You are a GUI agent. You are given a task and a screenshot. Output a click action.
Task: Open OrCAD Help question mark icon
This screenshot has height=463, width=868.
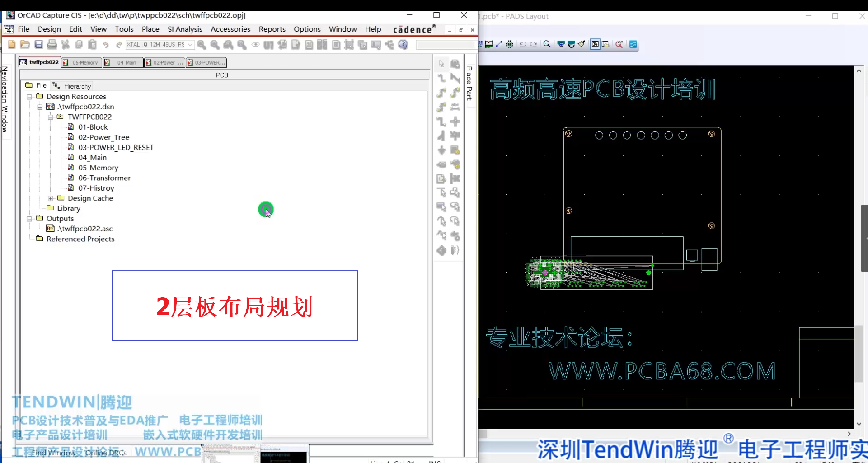tap(403, 44)
